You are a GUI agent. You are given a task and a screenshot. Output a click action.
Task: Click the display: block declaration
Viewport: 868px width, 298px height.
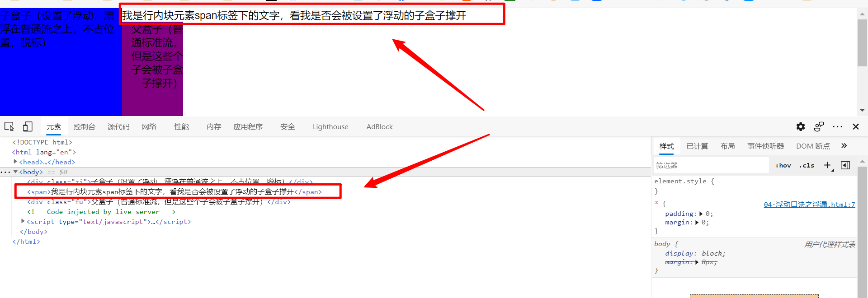coord(695,254)
